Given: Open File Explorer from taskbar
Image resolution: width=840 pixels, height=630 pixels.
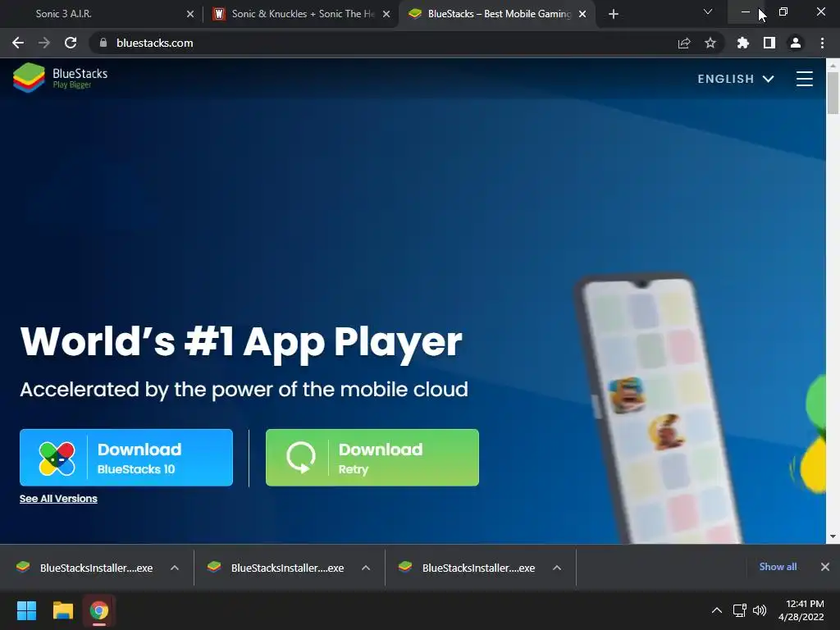Looking at the screenshot, I should (x=62, y=610).
